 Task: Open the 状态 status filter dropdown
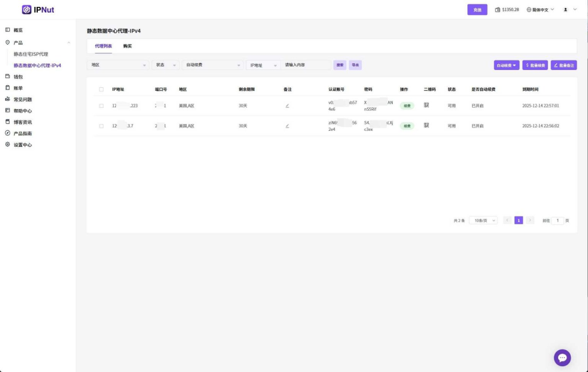[165, 65]
